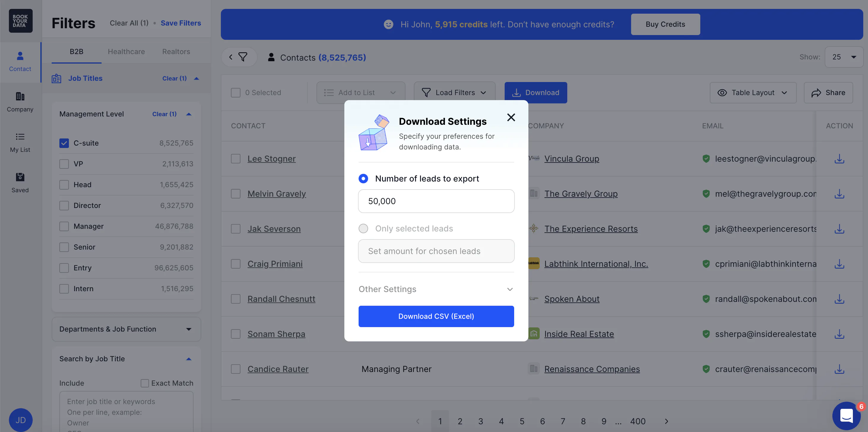This screenshot has width=868, height=432.
Task: Open the chat support widget
Action: point(846,415)
